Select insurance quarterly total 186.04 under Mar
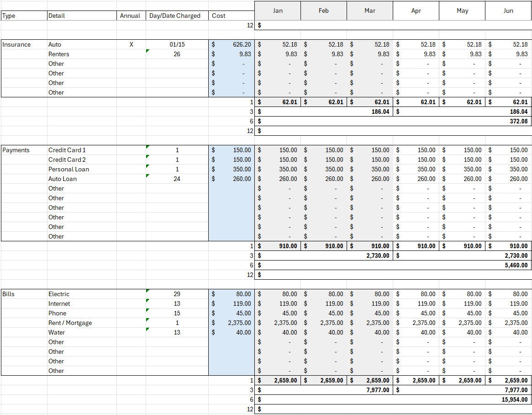The height and width of the screenshot is (415, 532). point(324,112)
